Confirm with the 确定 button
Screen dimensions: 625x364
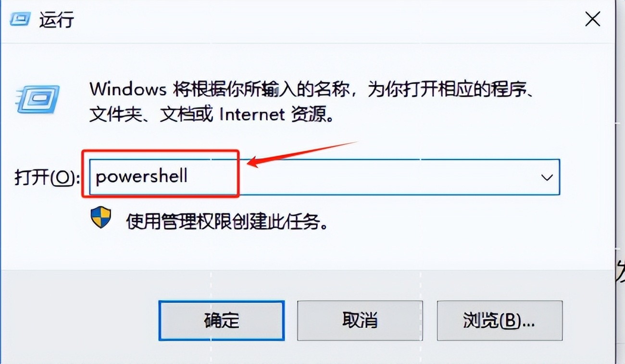[222, 320]
